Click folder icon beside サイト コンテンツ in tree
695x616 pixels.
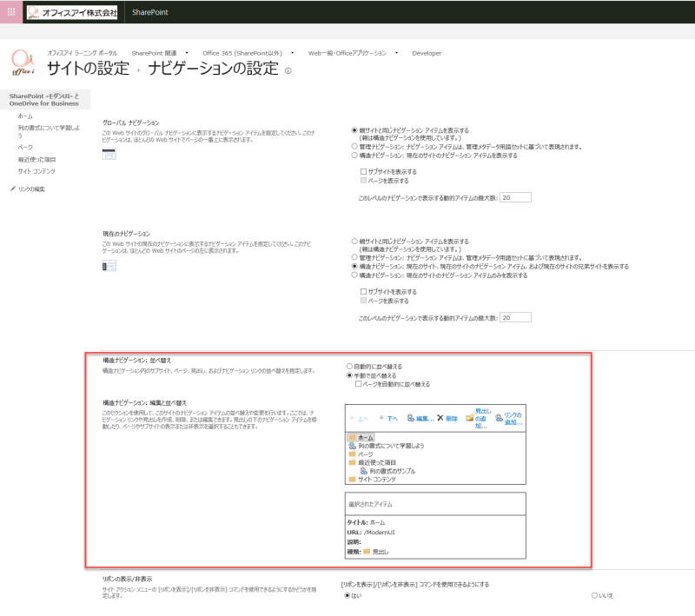coord(353,479)
